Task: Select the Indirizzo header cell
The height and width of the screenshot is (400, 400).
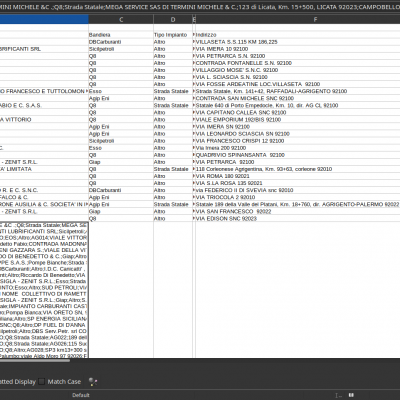Action: 298,35
